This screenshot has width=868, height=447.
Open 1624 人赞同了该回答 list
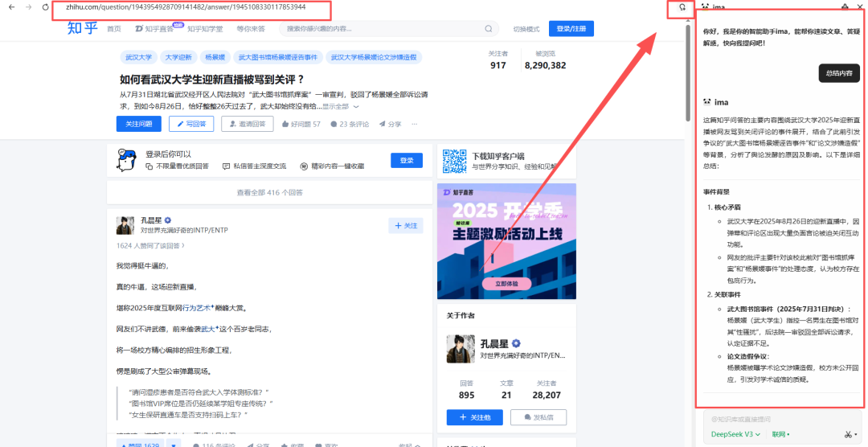150,245
